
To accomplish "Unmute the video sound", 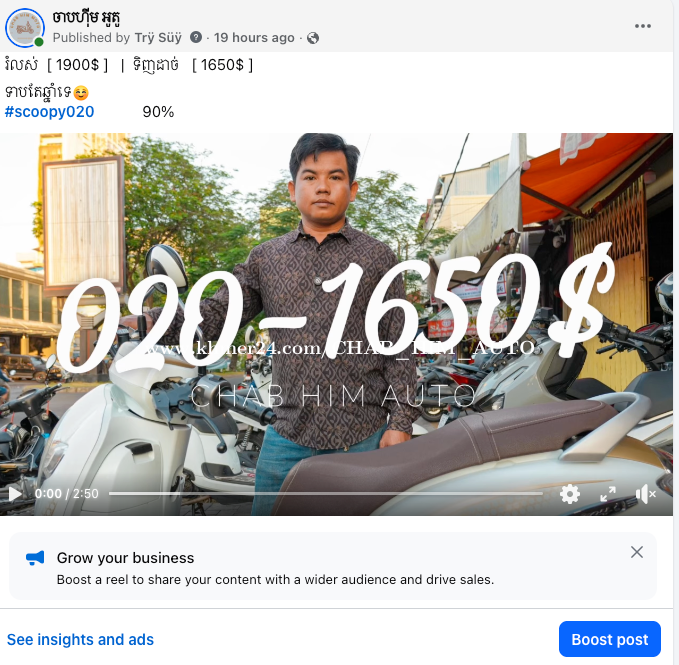I will (x=646, y=493).
